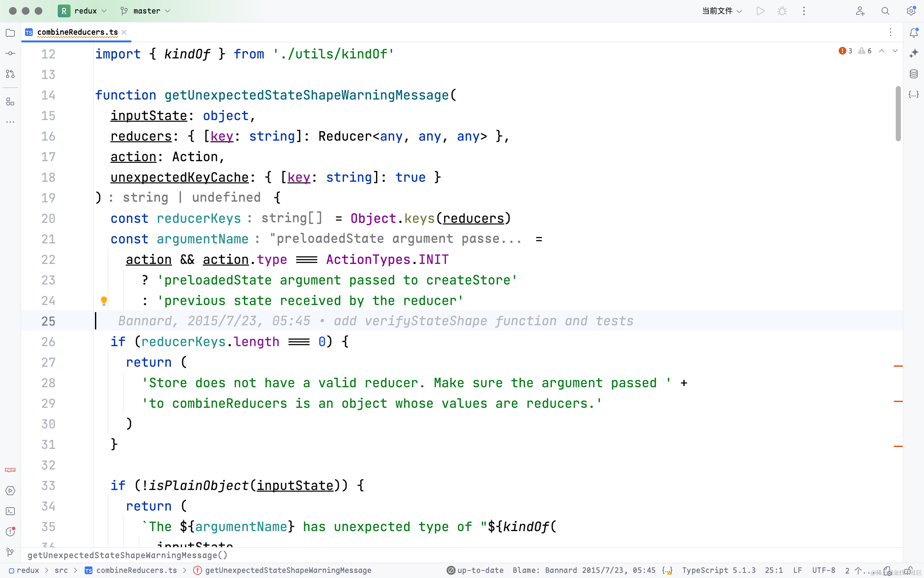Open the toolbar more actions menu
This screenshot has width=924, height=578.
tap(804, 11)
